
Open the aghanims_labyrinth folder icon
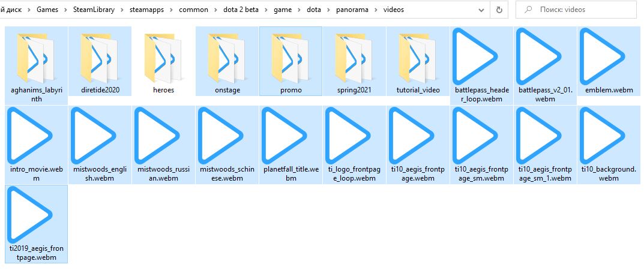click(36, 58)
